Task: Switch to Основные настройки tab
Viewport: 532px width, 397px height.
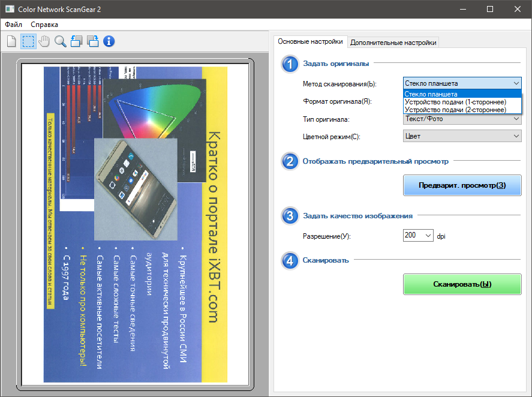Action: click(x=310, y=42)
